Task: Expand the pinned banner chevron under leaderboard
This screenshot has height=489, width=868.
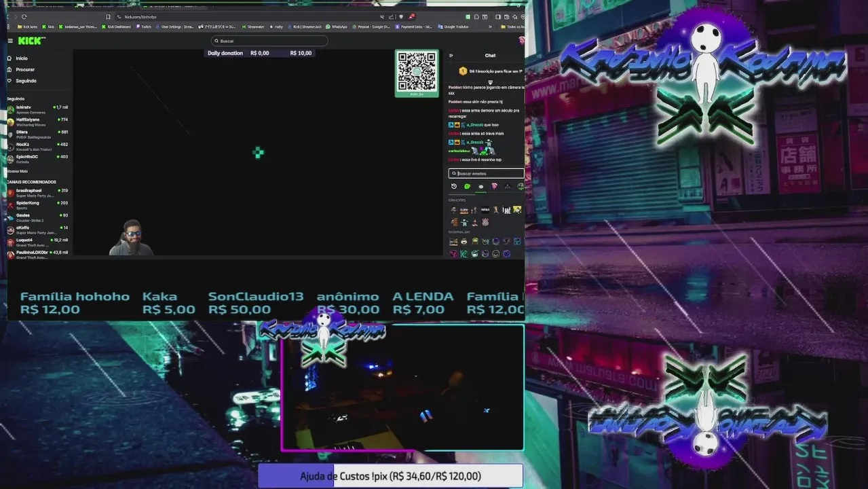Action: pyautogui.click(x=490, y=82)
